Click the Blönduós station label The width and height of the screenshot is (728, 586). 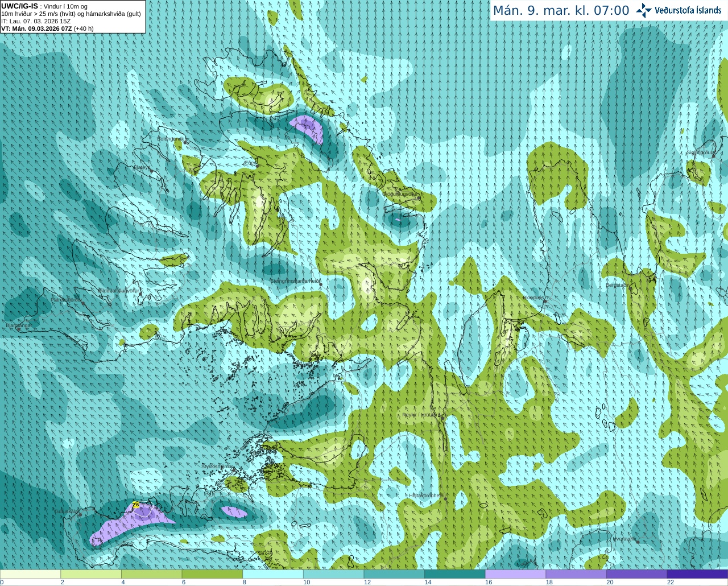click(x=533, y=298)
